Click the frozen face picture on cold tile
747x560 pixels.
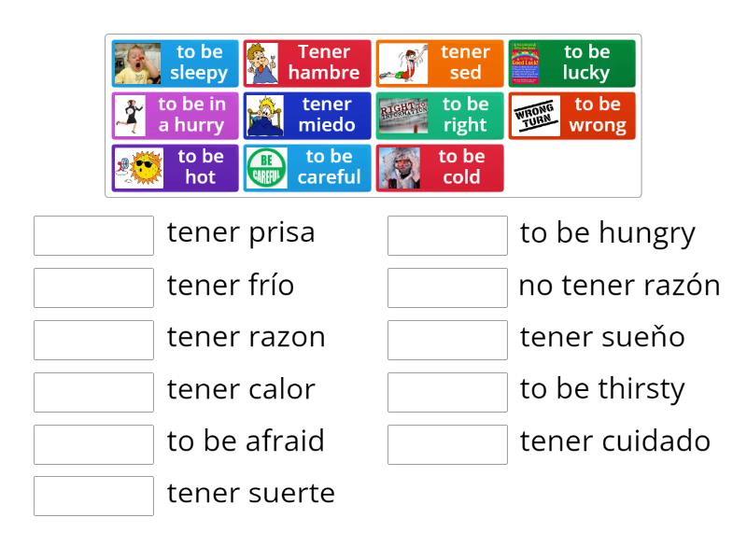tap(402, 168)
